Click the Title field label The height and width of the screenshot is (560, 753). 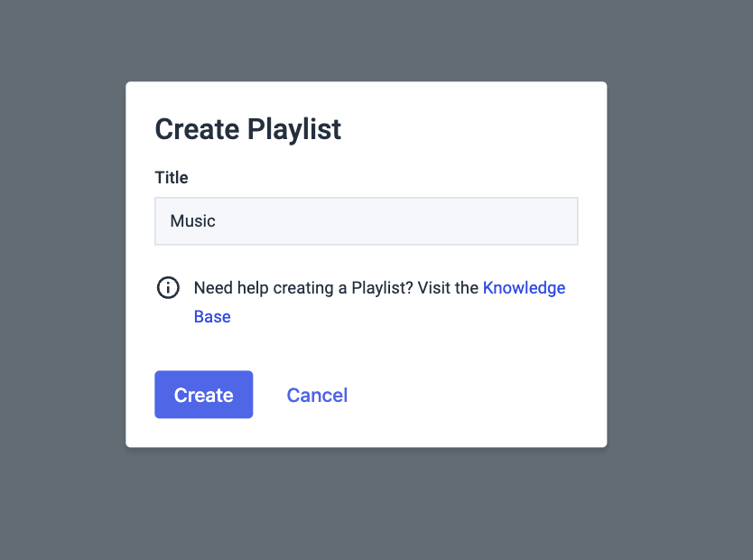(172, 178)
